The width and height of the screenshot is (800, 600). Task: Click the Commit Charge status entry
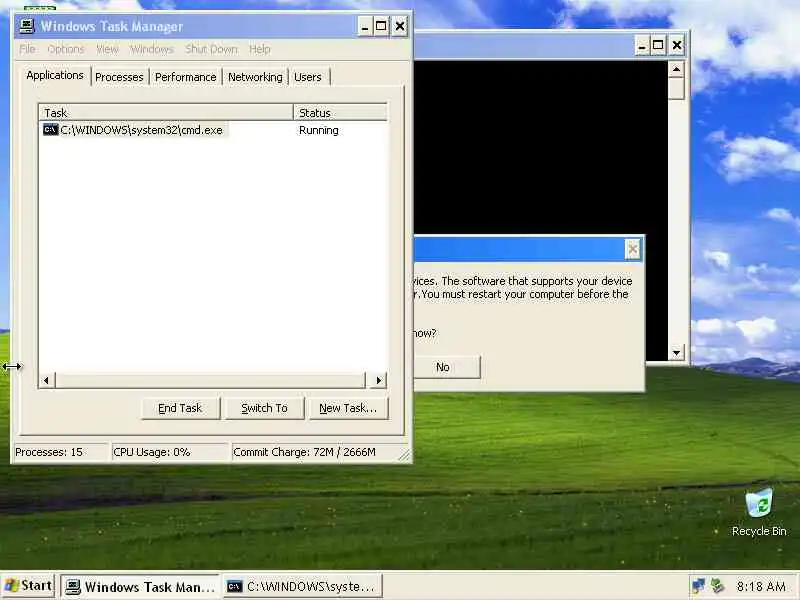point(315,452)
